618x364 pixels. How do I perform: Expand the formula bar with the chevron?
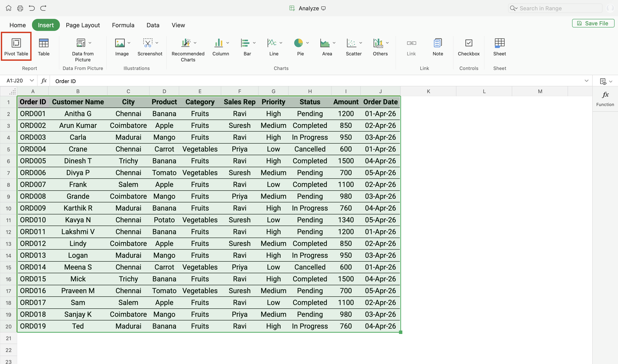click(586, 81)
